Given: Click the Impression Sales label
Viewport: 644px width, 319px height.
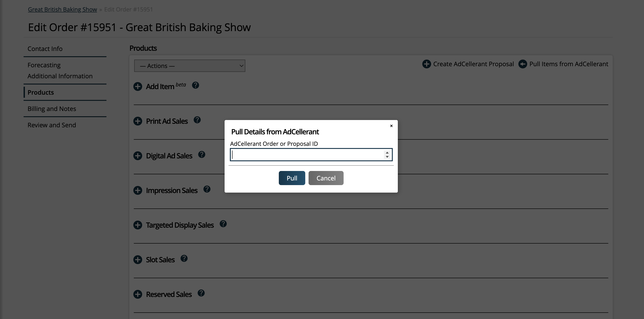Looking at the screenshot, I should 172,190.
